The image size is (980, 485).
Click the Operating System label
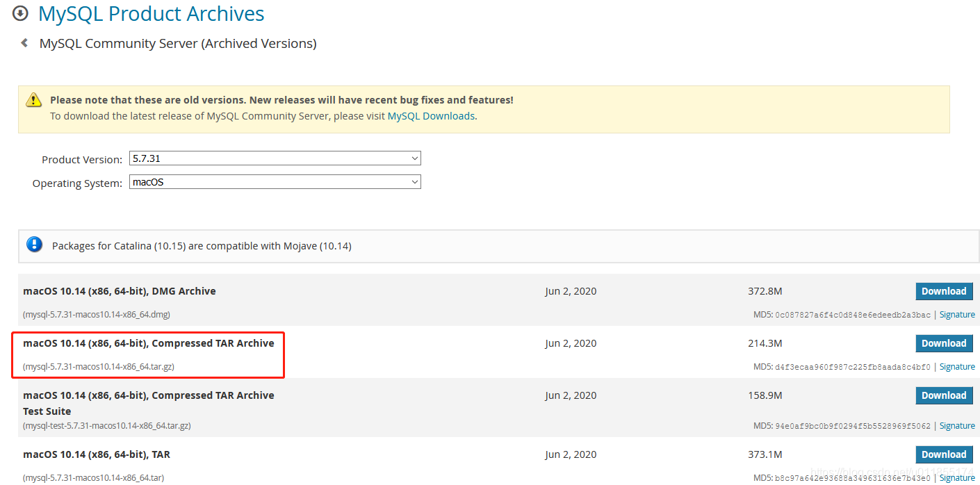(x=77, y=183)
